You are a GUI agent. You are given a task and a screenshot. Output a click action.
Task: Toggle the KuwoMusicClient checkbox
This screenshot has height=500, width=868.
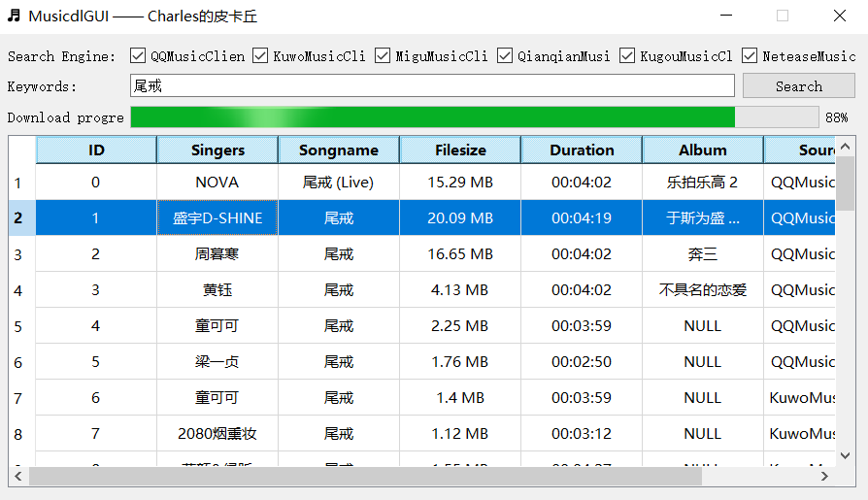coord(260,56)
